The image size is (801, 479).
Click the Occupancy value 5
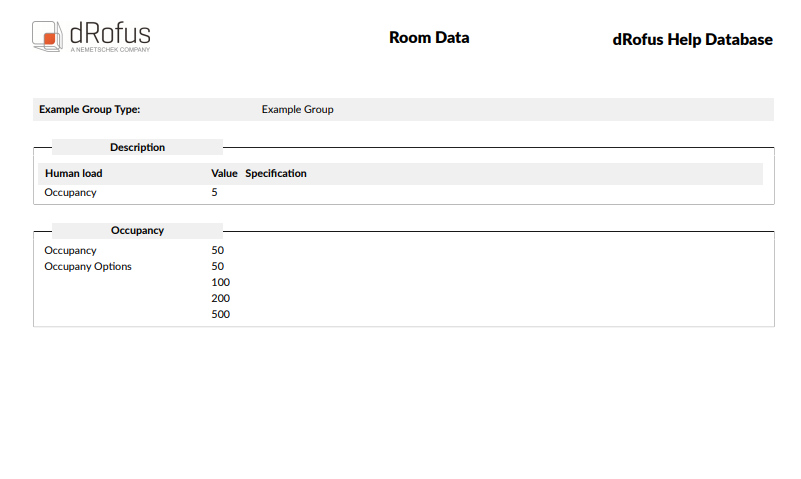pyautogui.click(x=214, y=192)
